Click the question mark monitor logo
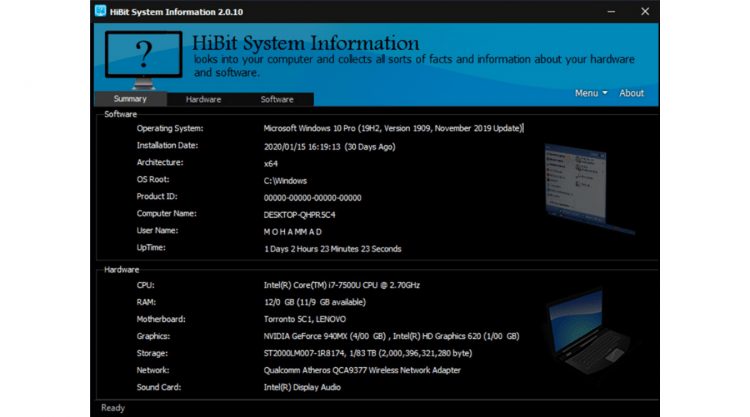Image resolution: width=750 pixels, height=417 pixels. (x=143, y=60)
